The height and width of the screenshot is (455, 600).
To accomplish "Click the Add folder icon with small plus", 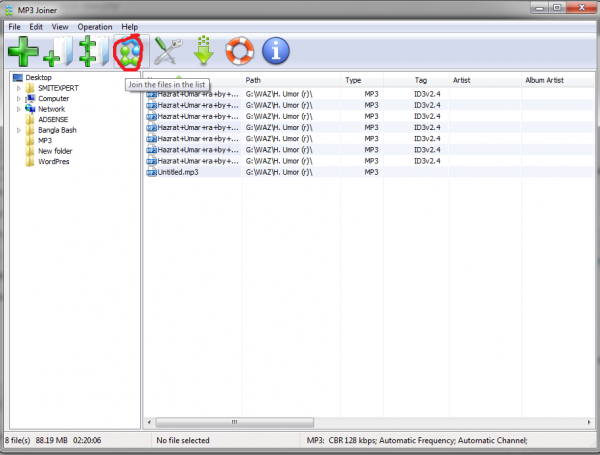I will (58, 51).
